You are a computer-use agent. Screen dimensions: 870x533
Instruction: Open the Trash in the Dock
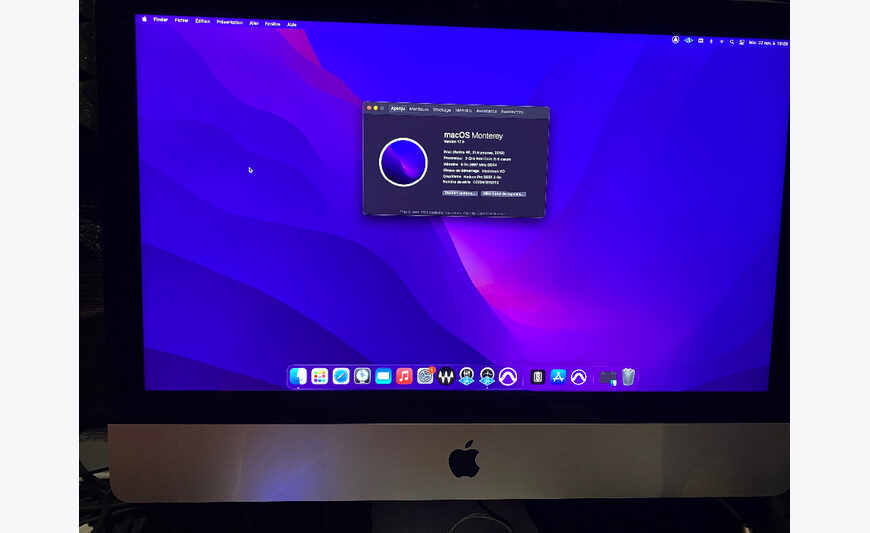point(628,377)
